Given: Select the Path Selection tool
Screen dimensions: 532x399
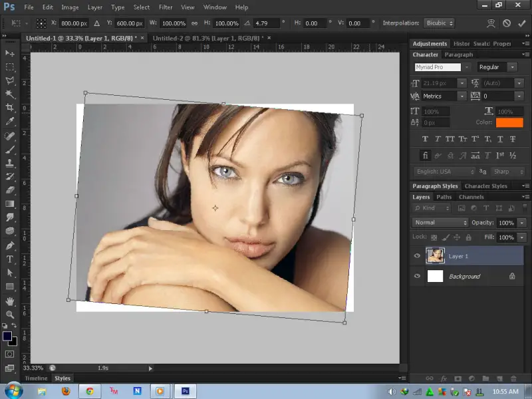Looking at the screenshot, I should tap(10, 273).
